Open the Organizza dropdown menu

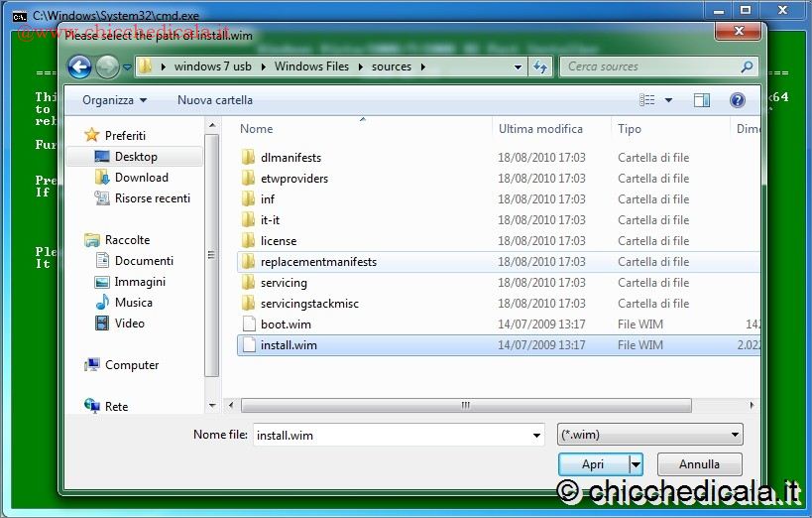click(x=114, y=100)
